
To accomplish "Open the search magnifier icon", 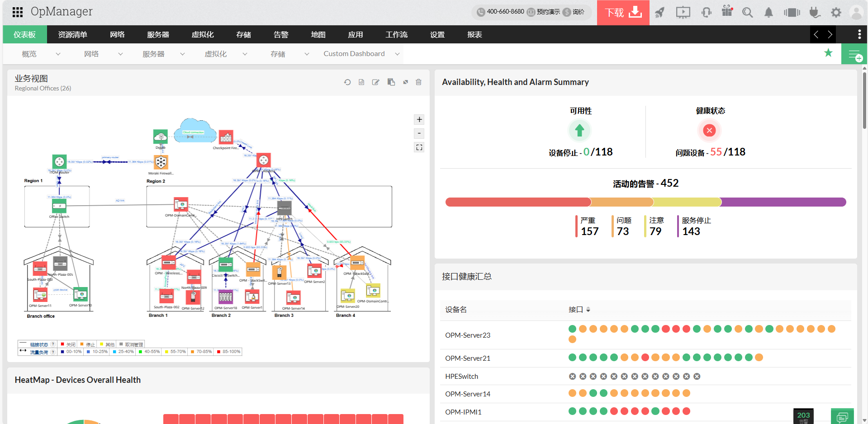I will tap(747, 12).
